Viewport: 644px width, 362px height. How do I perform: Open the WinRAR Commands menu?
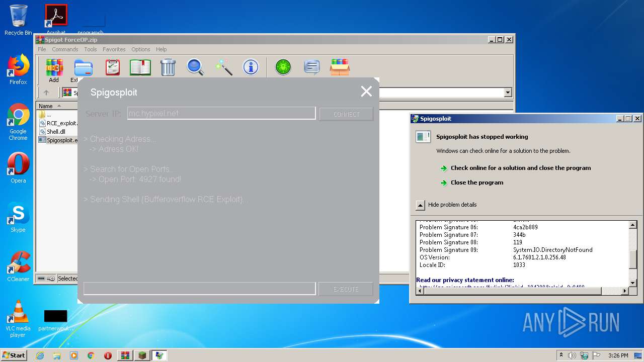65,49
